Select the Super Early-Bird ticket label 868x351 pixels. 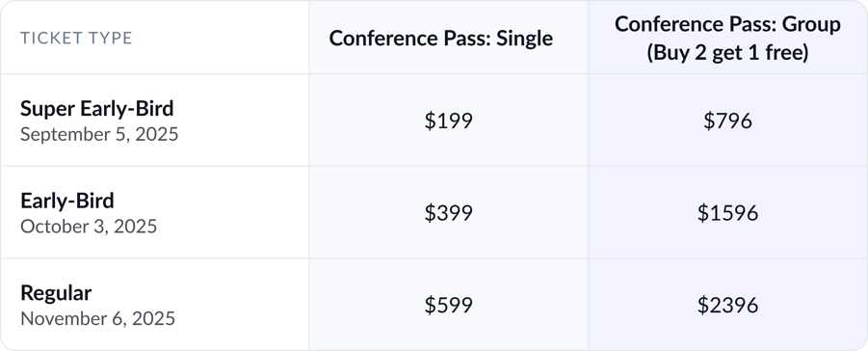pyautogui.click(x=97, y=108)
